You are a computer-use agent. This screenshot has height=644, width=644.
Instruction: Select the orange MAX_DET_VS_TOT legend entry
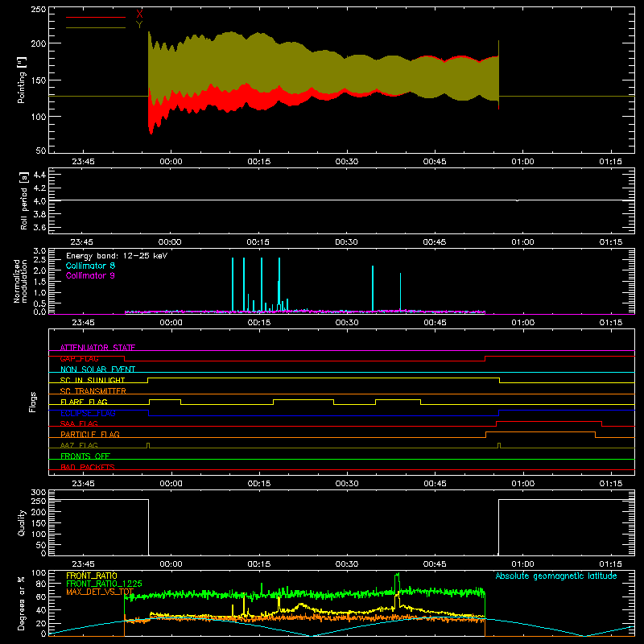tap(100, 592)
